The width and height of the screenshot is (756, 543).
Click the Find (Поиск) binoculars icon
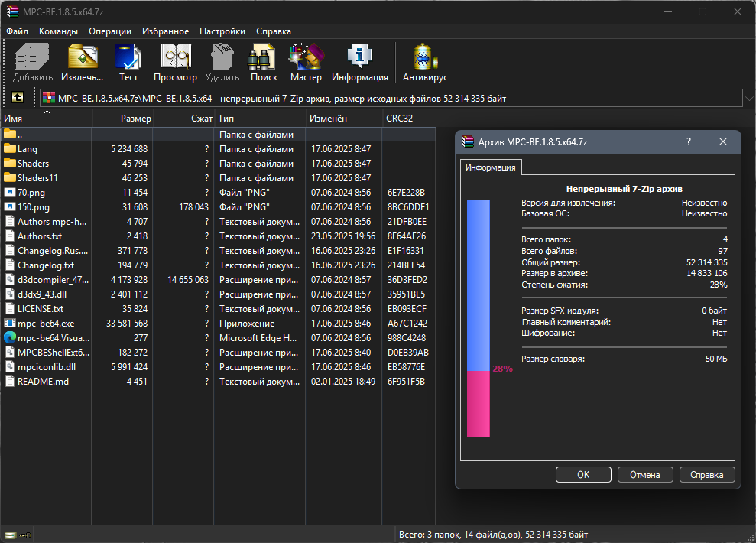click(x=264, y=58)
